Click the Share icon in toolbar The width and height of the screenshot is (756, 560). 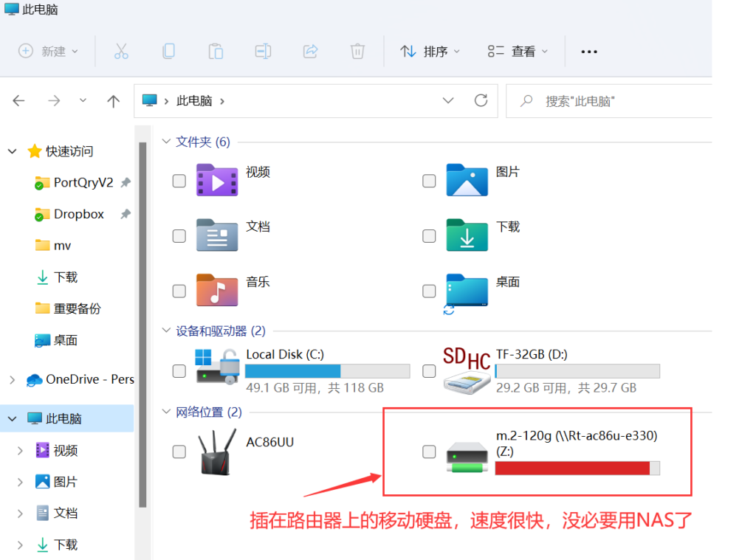pyautogui.click(x=310, y=51)
